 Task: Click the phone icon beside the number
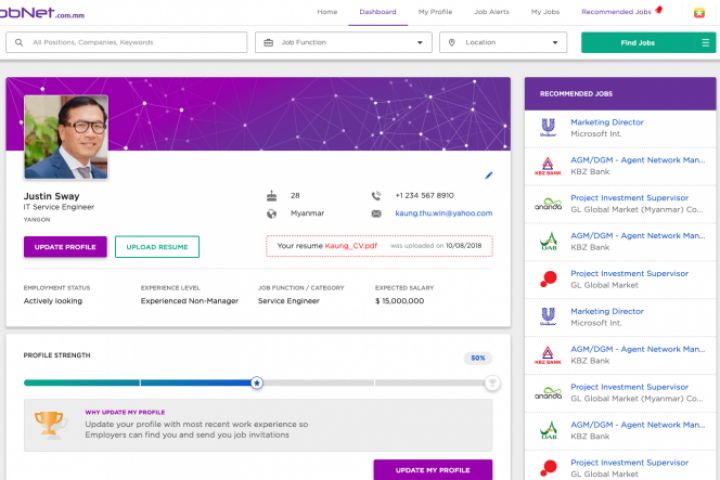click(x=376, y=196)
